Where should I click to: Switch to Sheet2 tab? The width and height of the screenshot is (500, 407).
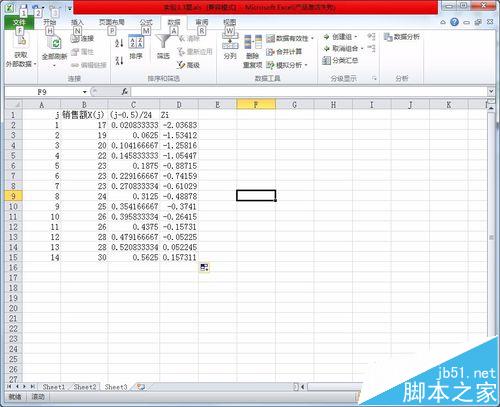pos(85,387)
